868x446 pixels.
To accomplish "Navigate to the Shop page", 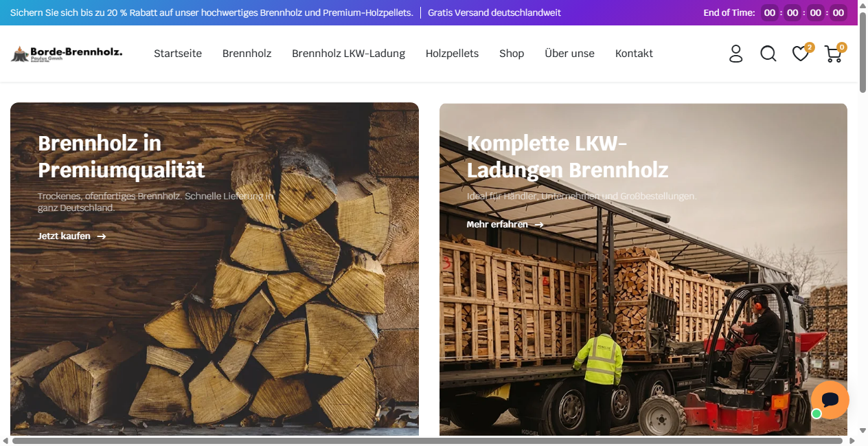I will tap(512, 54).
